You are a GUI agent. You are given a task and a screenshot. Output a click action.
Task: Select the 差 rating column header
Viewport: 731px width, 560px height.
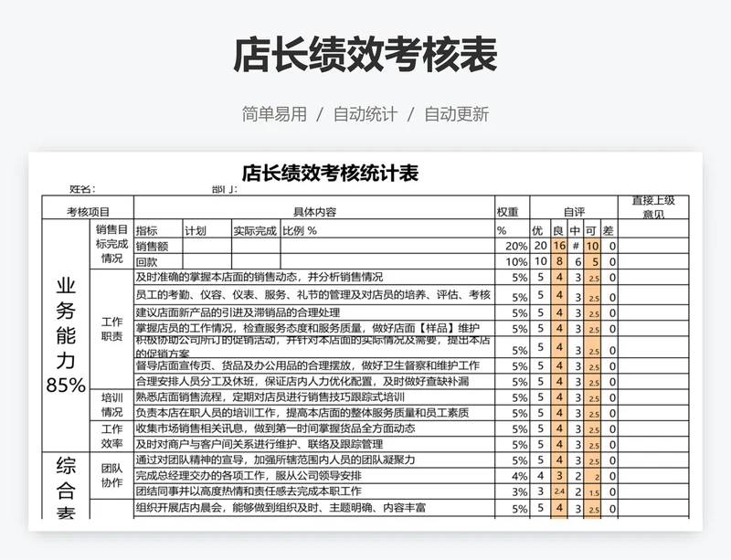[609, 230]
